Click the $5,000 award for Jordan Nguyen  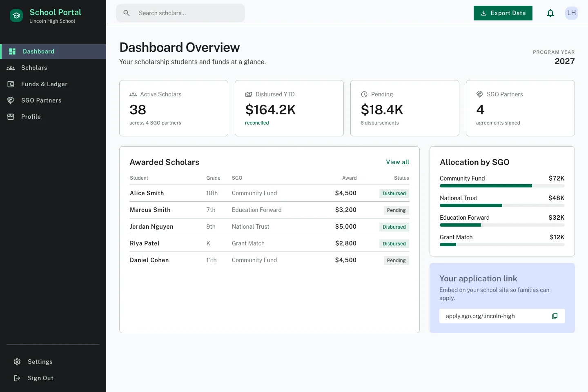346,227
